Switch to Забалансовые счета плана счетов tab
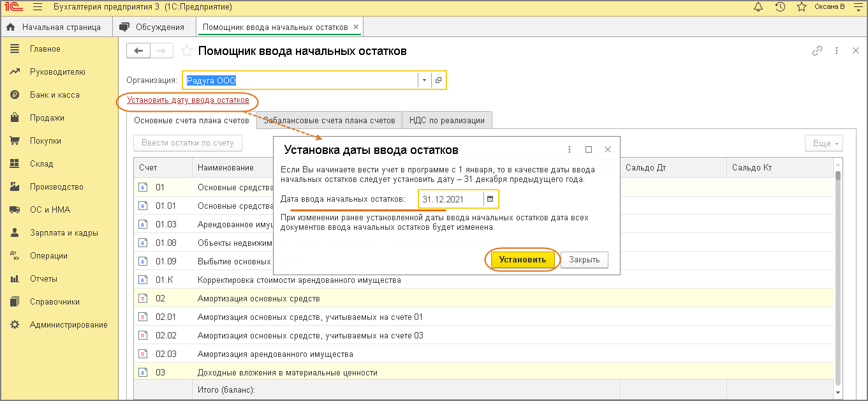 tap(329, 120)
